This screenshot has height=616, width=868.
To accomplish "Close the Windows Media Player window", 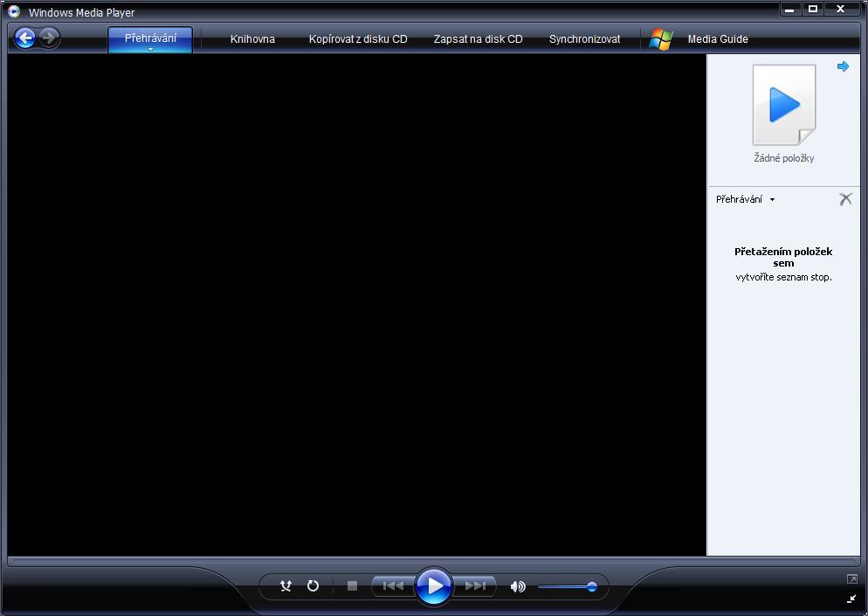I will 841,9.
